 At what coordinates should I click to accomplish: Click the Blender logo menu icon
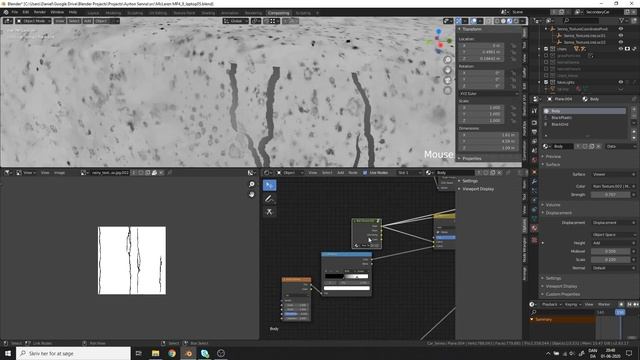pos(6,12)
